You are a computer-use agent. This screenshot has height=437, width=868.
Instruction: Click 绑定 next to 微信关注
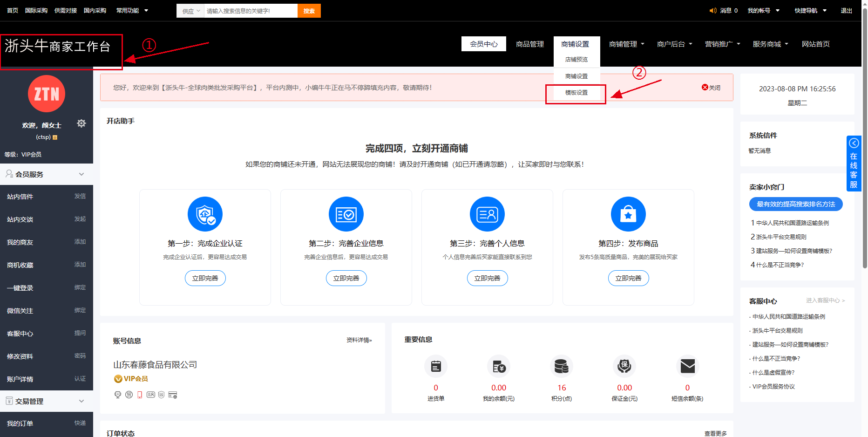80,310
